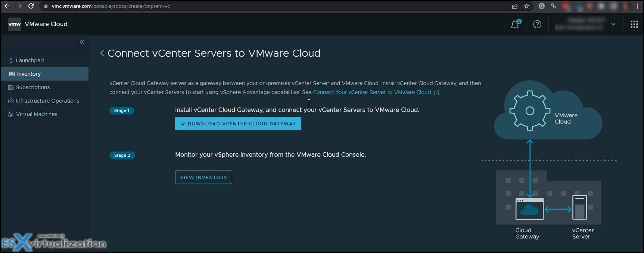Click the Virtual Machines icon

coord(11,114)
